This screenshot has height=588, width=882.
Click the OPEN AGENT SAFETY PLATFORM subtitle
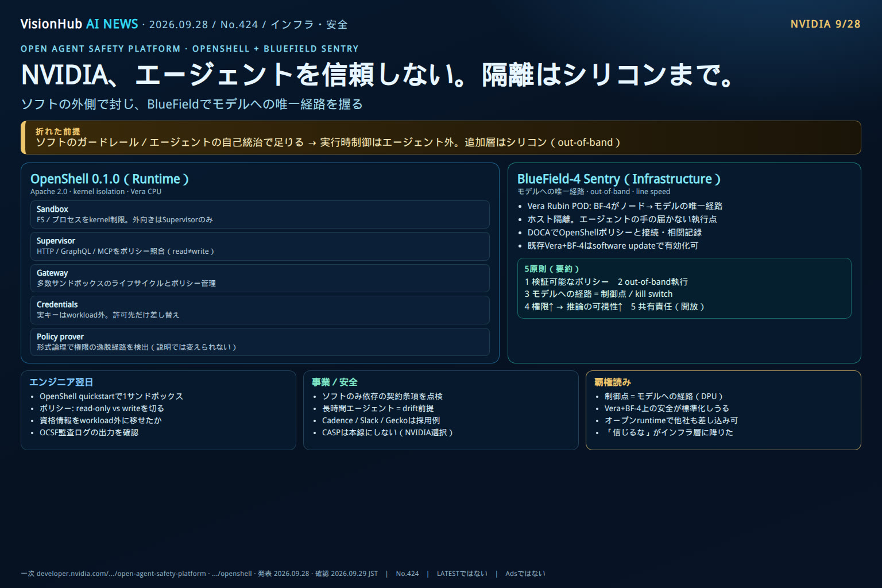(x=189, y=49)
